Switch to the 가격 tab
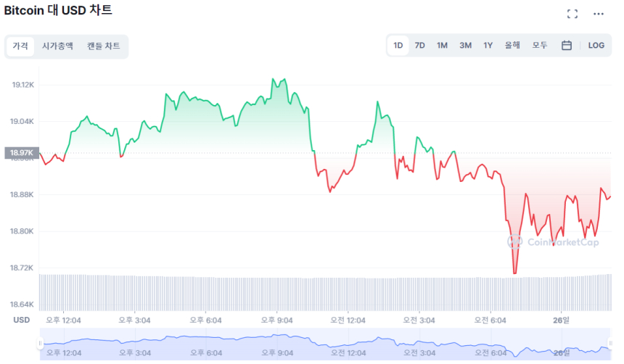Viewport: 624px width, 364px height. 20,46
